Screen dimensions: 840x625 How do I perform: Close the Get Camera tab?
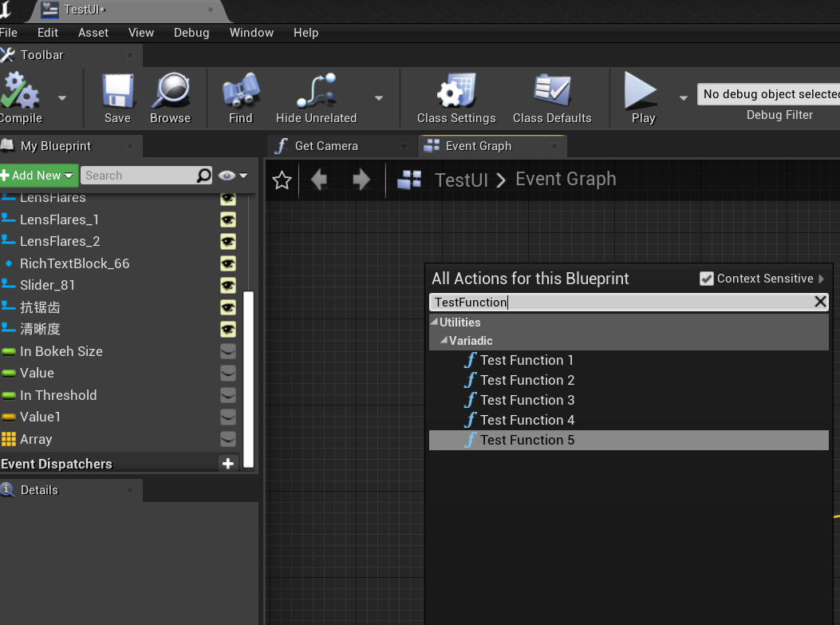[x=404, y=146]
